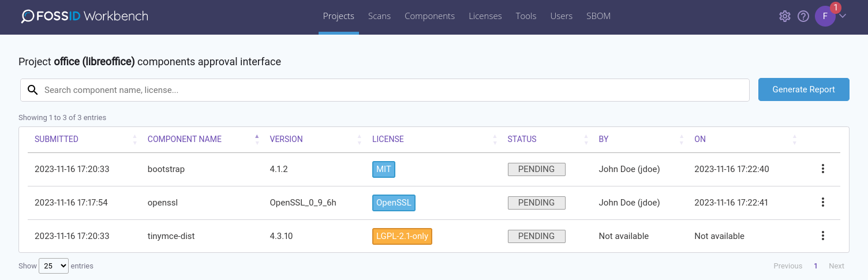
Task: Open the Licenses tab
Action: pyautogui.click(x=485, y=16)
